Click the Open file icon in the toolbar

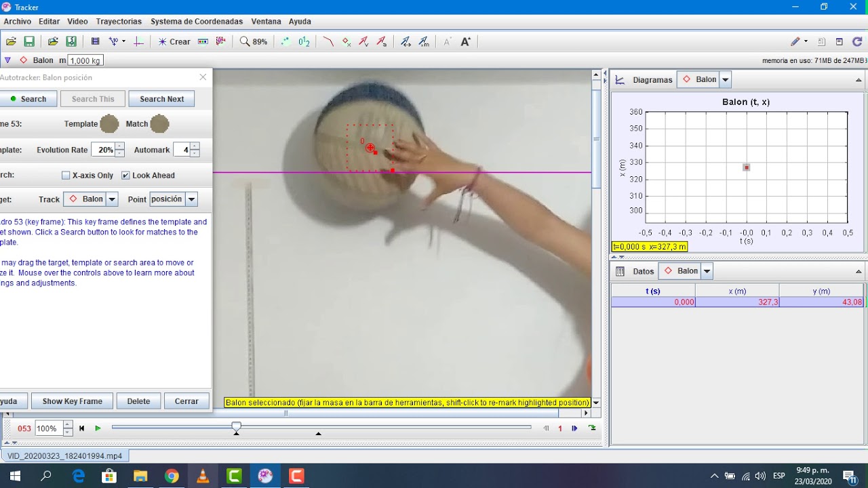11,41
